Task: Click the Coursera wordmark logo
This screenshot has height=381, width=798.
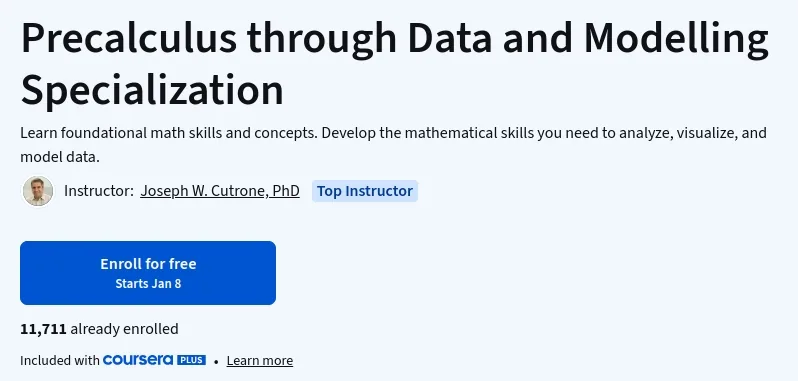Action: point(138,360)
